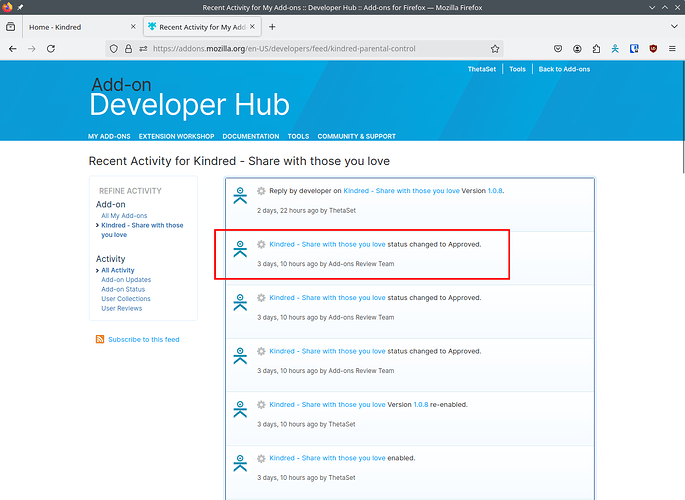Open a new tab

point(272,27)
